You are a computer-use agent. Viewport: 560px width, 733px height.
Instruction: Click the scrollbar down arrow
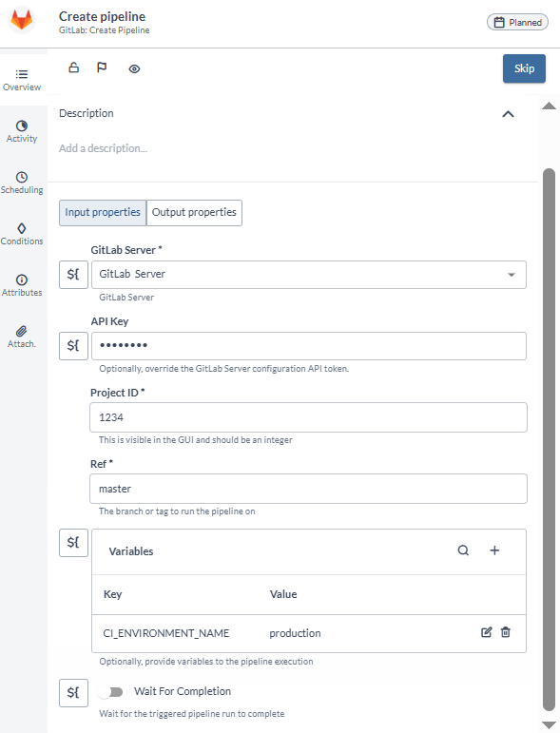549,725
